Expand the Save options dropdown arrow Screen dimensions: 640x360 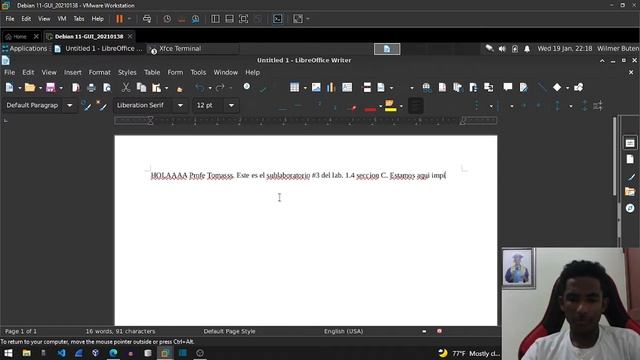click(x=61, y=88)
